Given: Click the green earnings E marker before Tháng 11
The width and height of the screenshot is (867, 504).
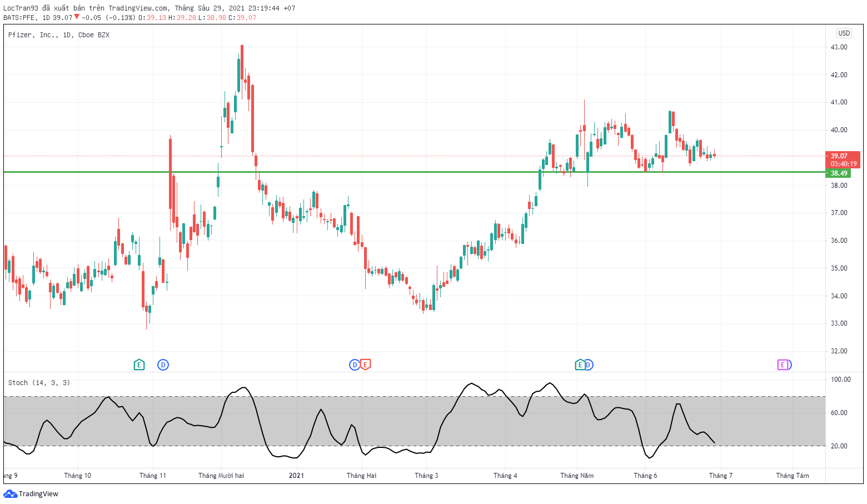Looking at the screenshot, I should 139,365.
